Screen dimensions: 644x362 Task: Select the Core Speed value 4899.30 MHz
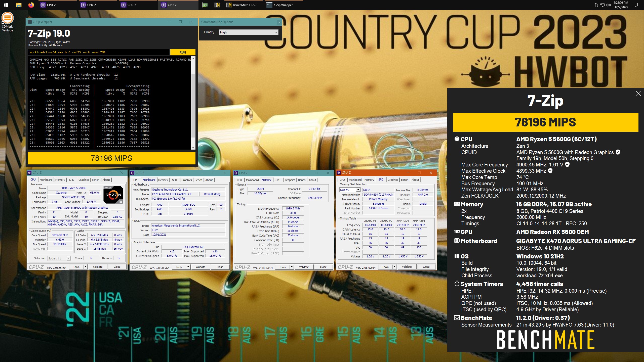[60, 235]
